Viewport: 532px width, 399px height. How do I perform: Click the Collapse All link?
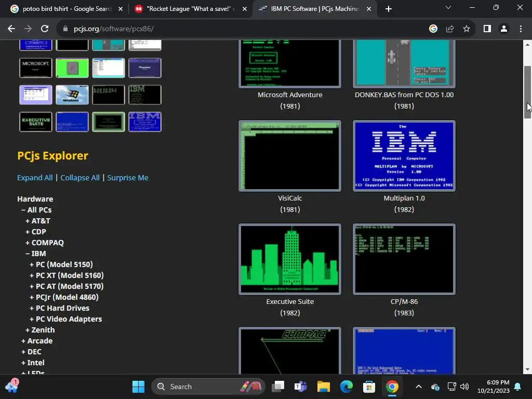coord(80,178)
